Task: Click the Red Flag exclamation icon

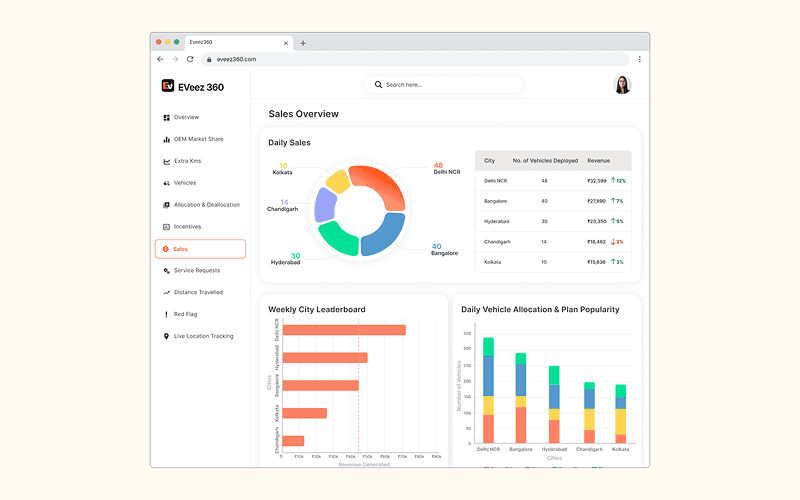Action: click(166, 314)
